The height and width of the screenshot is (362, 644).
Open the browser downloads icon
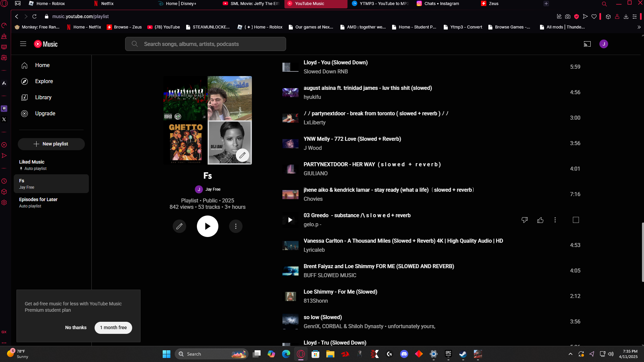click(626, 16)
